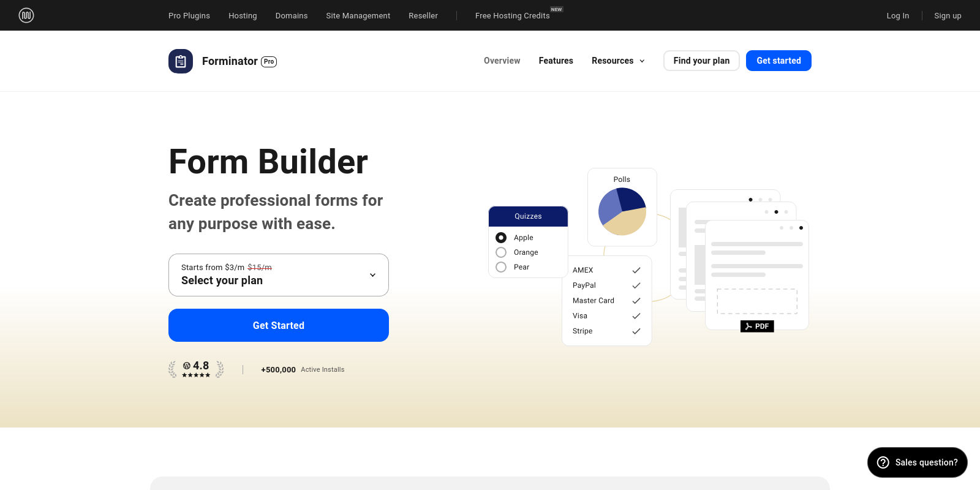Screen dimensions: 980x490
Task: Click the Find your plan button
Action: pyautogui.click(x=701, y=61)
